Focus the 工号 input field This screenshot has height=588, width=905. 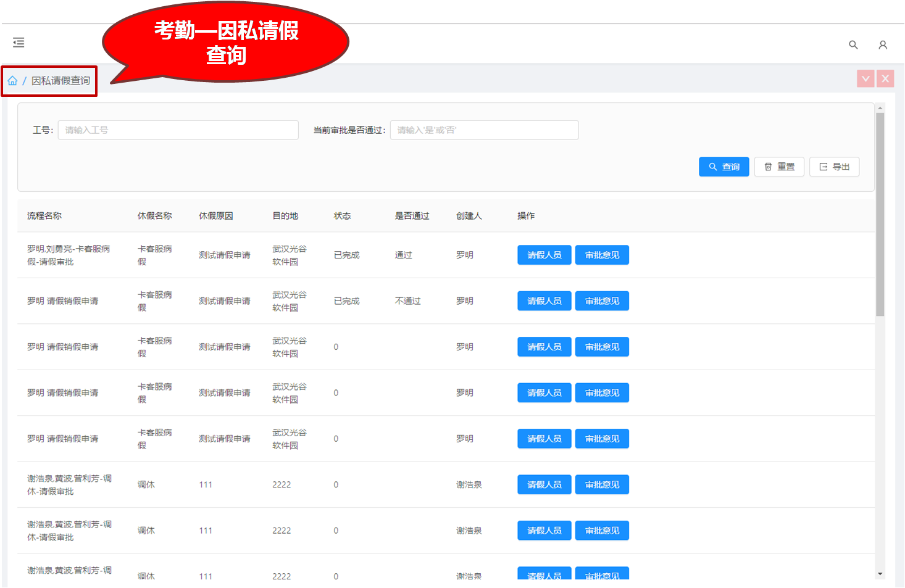pyautogui.click(x=178, y=130)
